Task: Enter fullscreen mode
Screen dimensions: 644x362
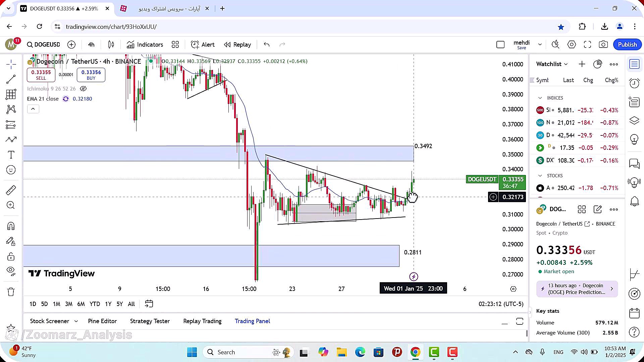Action: coord(587,45)
